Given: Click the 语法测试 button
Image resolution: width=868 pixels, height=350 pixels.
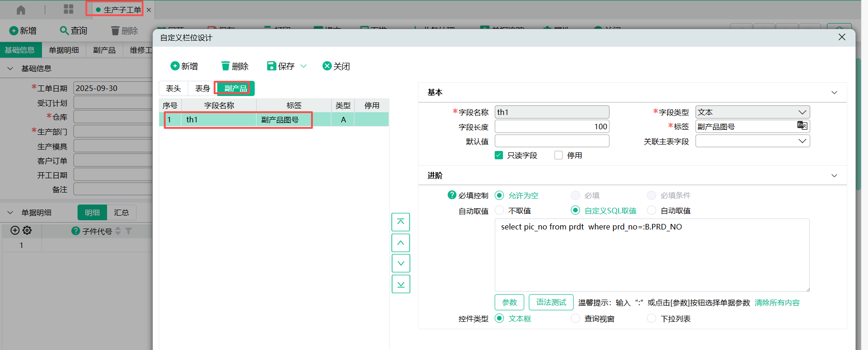Looking at the screenshot, I should coord(551,302).
